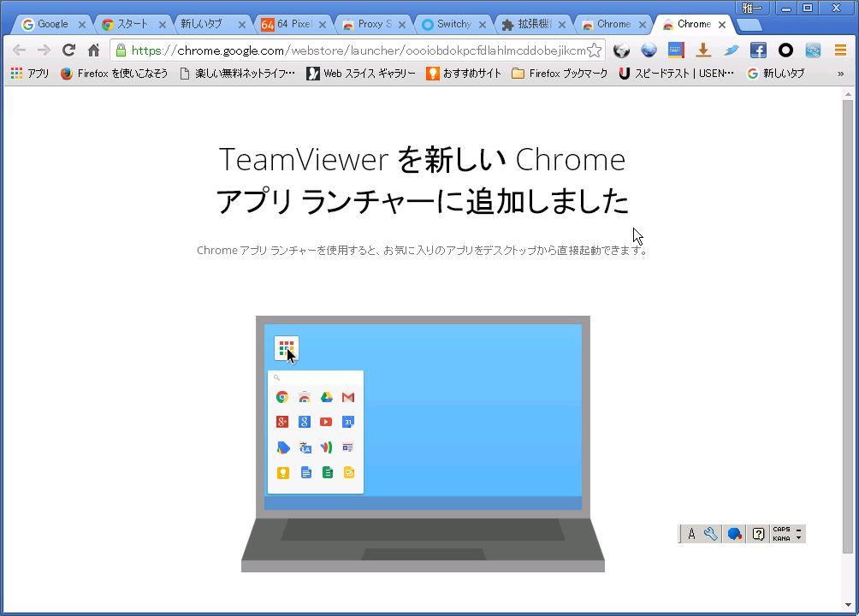This screenshot has height=616, width=859.
Task: Click the scrollbar down arrow
Action: (848, 605)
